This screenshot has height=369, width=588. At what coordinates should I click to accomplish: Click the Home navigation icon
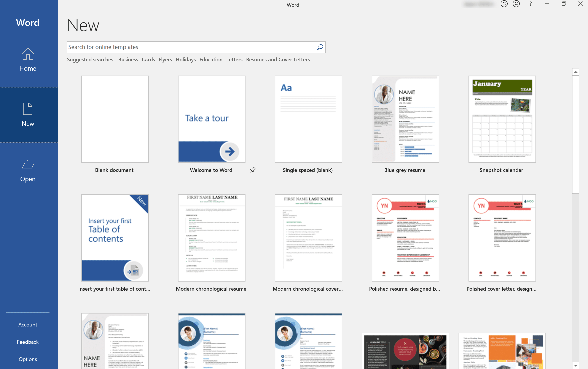tap(28, 60)
